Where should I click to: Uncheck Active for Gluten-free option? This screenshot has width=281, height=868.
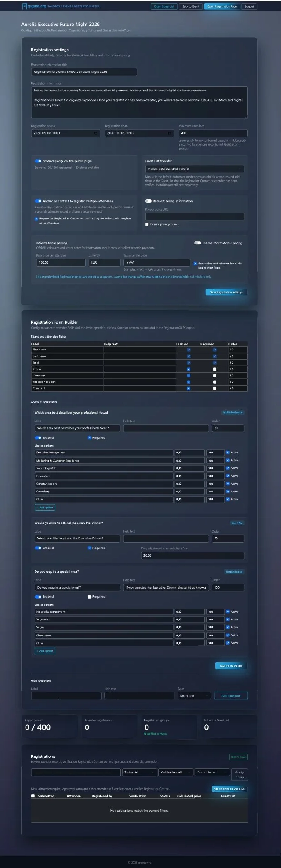coord(228,635)
